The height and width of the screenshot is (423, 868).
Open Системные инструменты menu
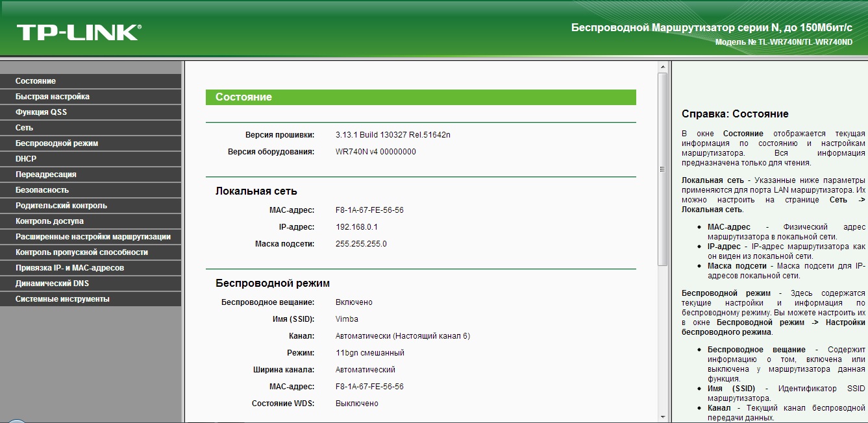click(90, 299)
